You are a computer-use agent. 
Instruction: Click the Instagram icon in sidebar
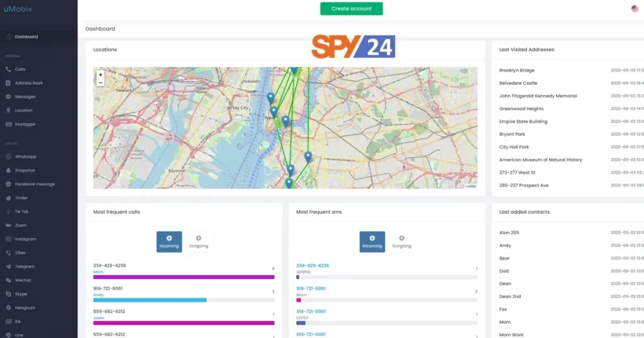tap(8, 239)
